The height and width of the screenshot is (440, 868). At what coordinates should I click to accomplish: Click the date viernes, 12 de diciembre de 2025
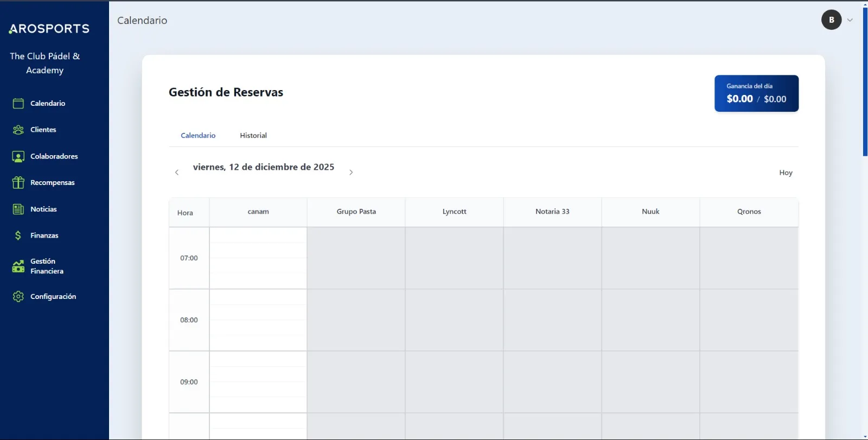264,167
